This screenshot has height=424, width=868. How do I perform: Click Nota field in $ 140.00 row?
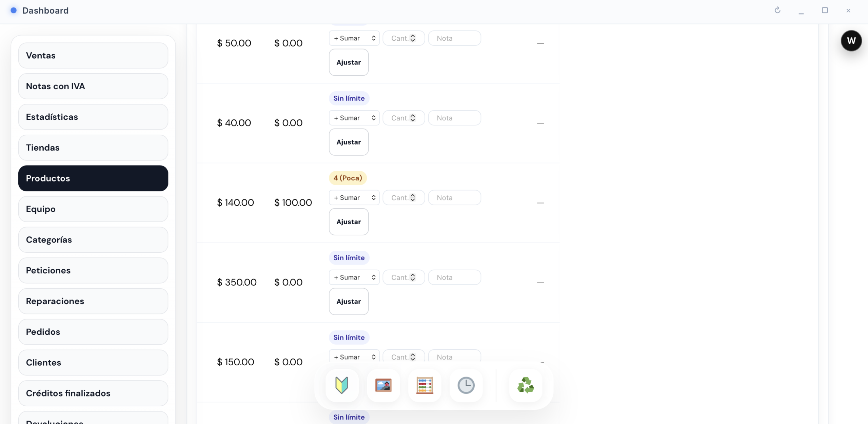[454, 198]
